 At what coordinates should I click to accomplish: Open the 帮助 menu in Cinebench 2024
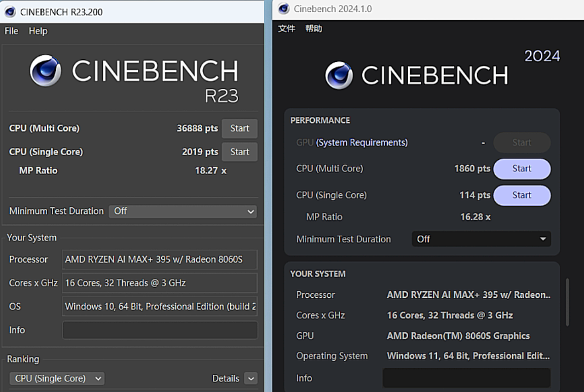[x=313, y=28]
